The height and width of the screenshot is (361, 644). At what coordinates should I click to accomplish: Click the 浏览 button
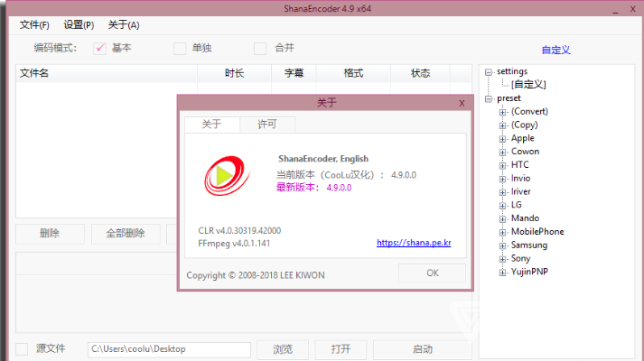283,349
